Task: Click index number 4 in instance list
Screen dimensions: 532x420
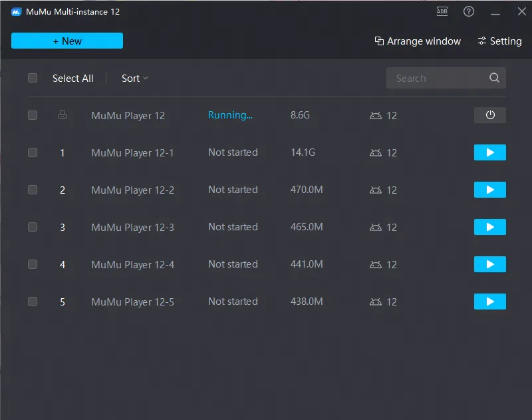Action: (63, 264)
